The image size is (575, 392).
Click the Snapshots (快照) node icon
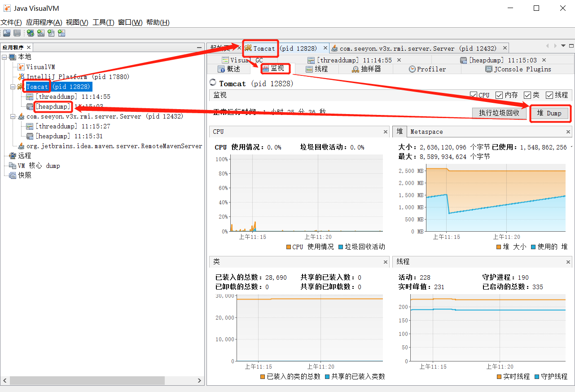coord(12,176)
